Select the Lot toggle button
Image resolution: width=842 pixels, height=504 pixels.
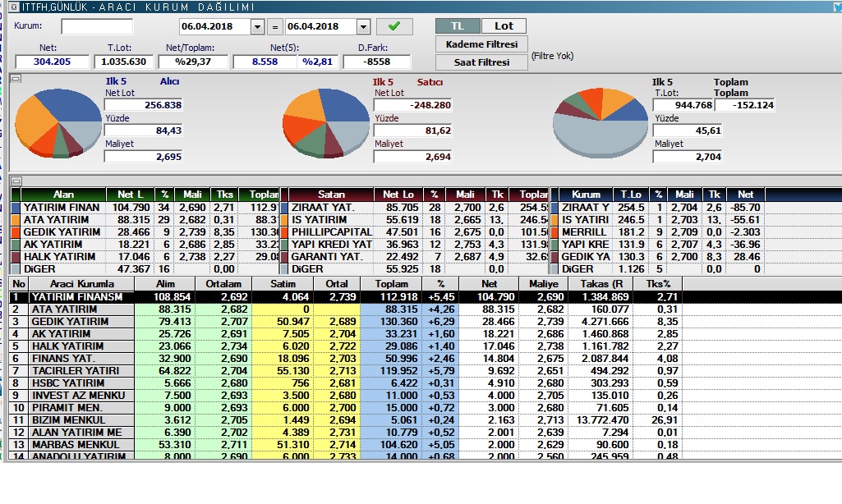pyautogui.click(x=504, y=25)
